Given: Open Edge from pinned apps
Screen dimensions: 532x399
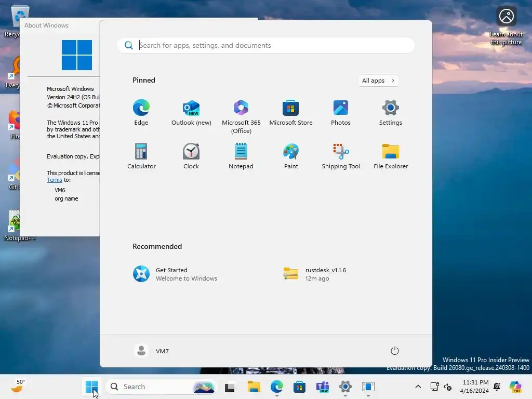Looking at the screenshot, I should click(141, 113).
